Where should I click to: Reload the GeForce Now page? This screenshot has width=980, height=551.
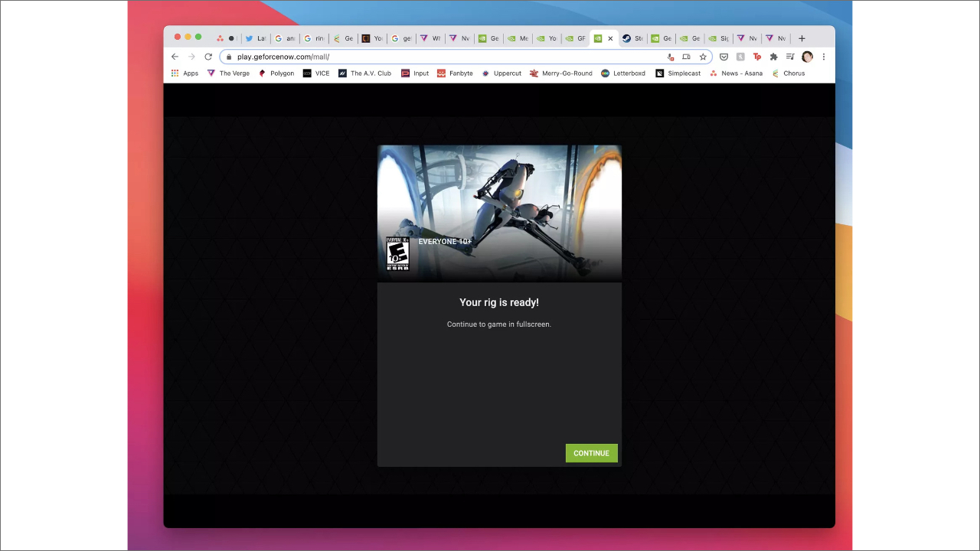[x=207, y=57]
